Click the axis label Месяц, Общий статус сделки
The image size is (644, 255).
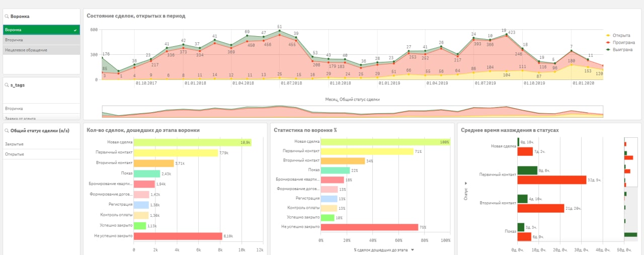[x=353, y=100]
